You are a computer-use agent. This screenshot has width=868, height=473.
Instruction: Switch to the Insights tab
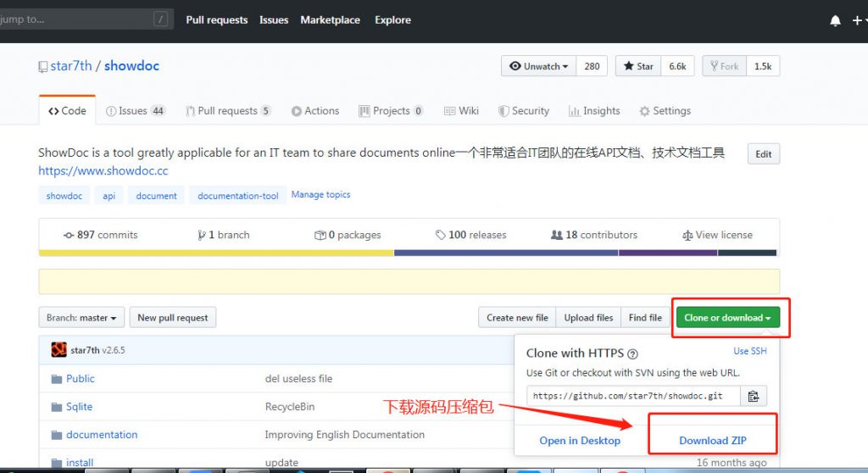coord(594,111)
